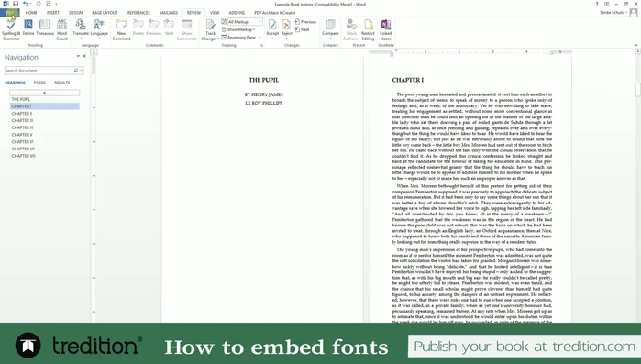Show the PAGES view in Navigation
The height and width of the screenshot is (364, 641).
(39, 83)
